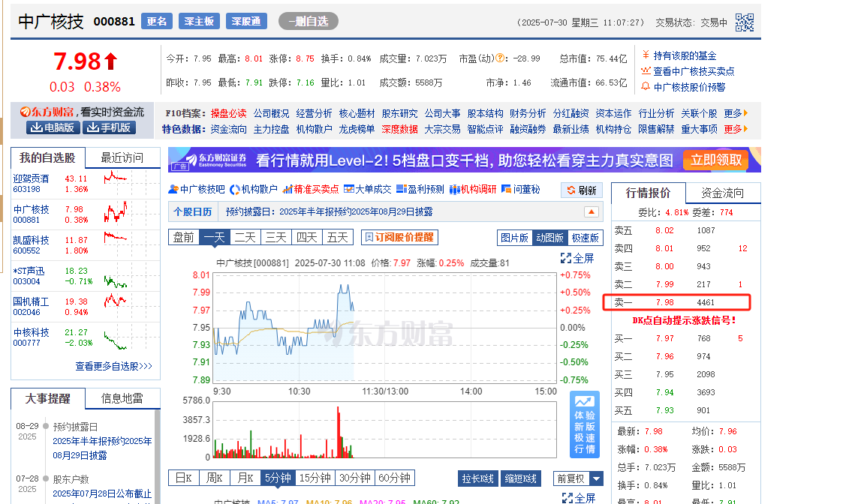Viewport: 861px width, 504px height.
Task: Click the 刷新 refresh button
Action: 582,190
